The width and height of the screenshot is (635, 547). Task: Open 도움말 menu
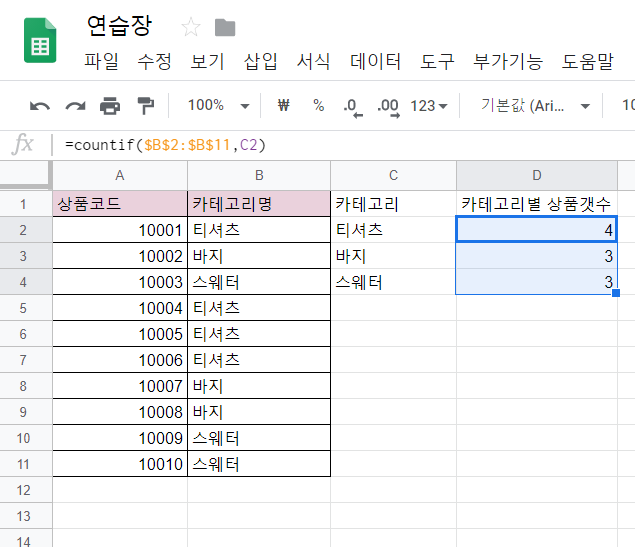587,62
